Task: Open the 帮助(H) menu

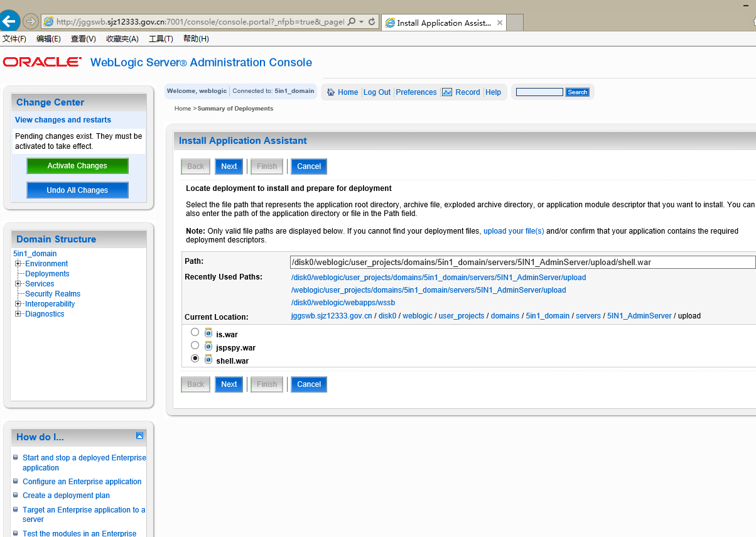Action: click(x=196, y=39)
